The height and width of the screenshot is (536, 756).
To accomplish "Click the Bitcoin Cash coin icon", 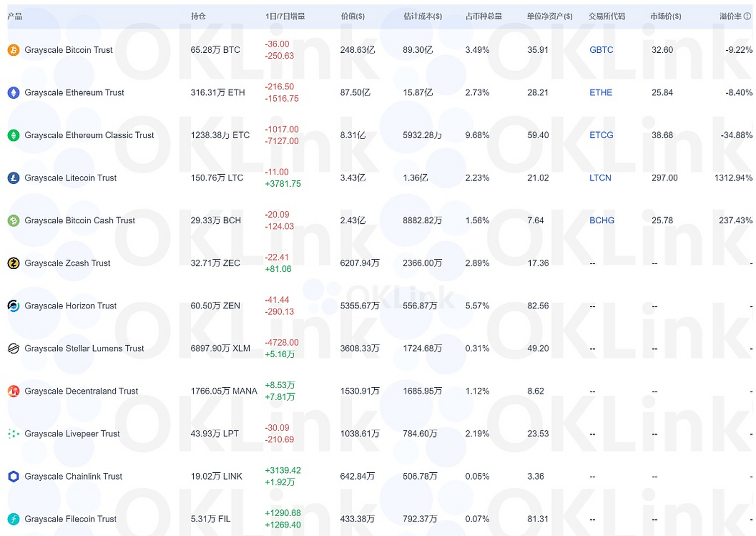I will 13,221.
